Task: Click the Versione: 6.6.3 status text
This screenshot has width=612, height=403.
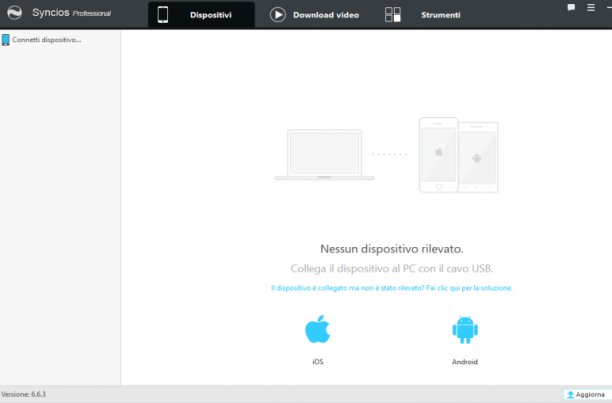Action: pyautogui.click(x=23, y=394)
